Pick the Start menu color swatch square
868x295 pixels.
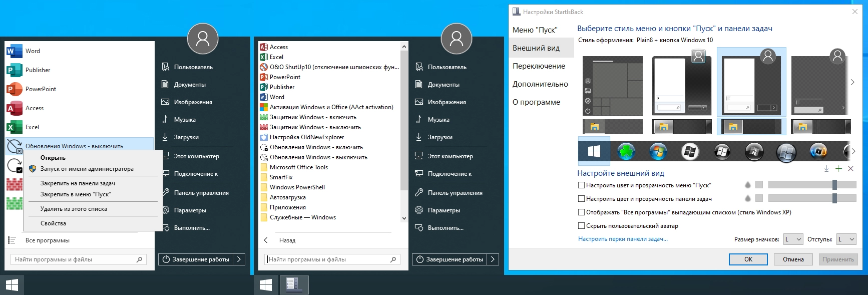pos(759,185)
